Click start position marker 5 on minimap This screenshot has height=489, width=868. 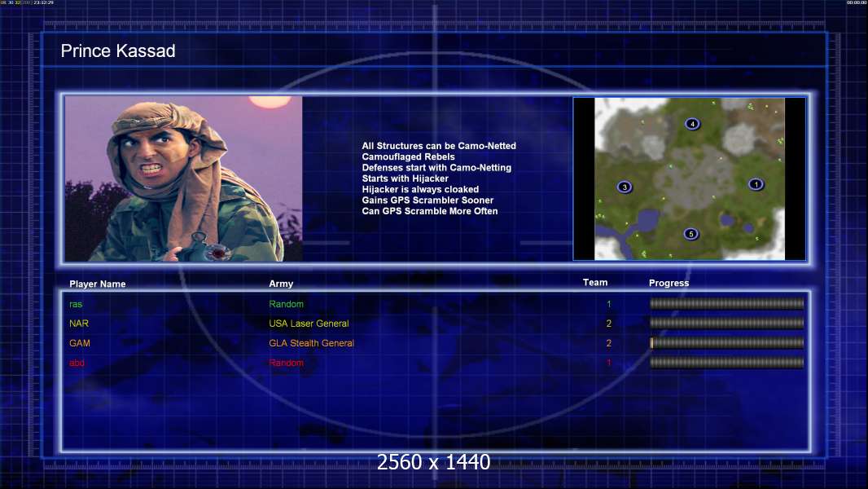tap(690, 234)
